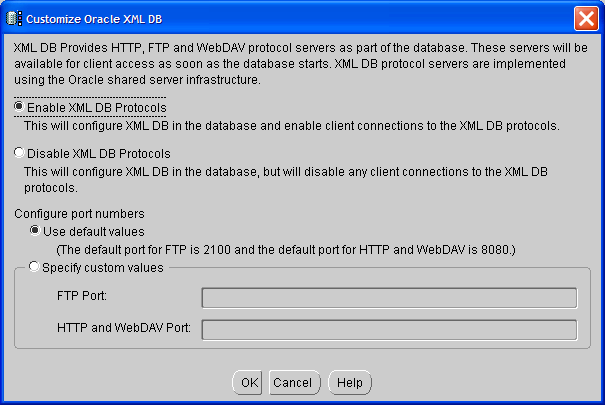Click the enable client connections description text
The image size is (605, 405).
click(290, 126)
